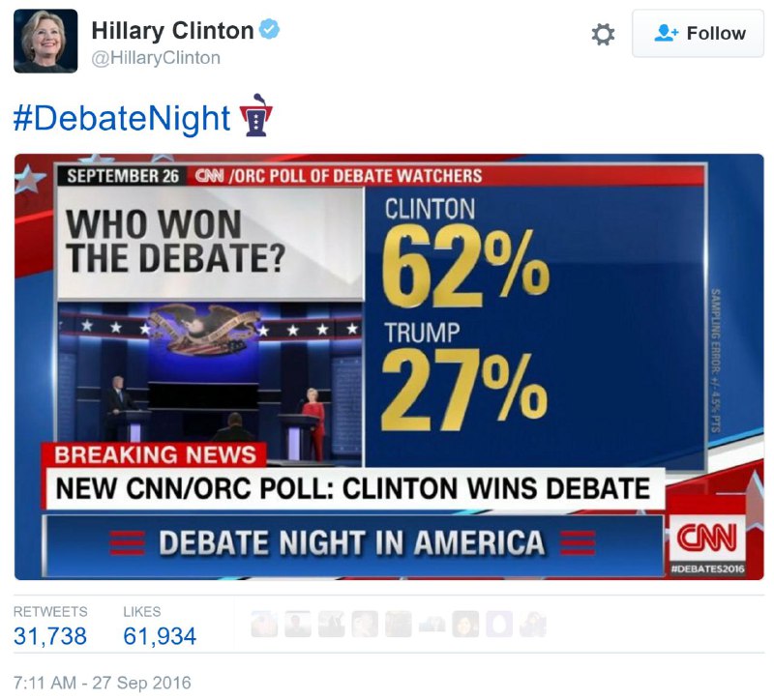Viewport: 774px width, 700px height.
Task: Open Hillary Clinton's profile picture
Action: [x=44, y=39]
